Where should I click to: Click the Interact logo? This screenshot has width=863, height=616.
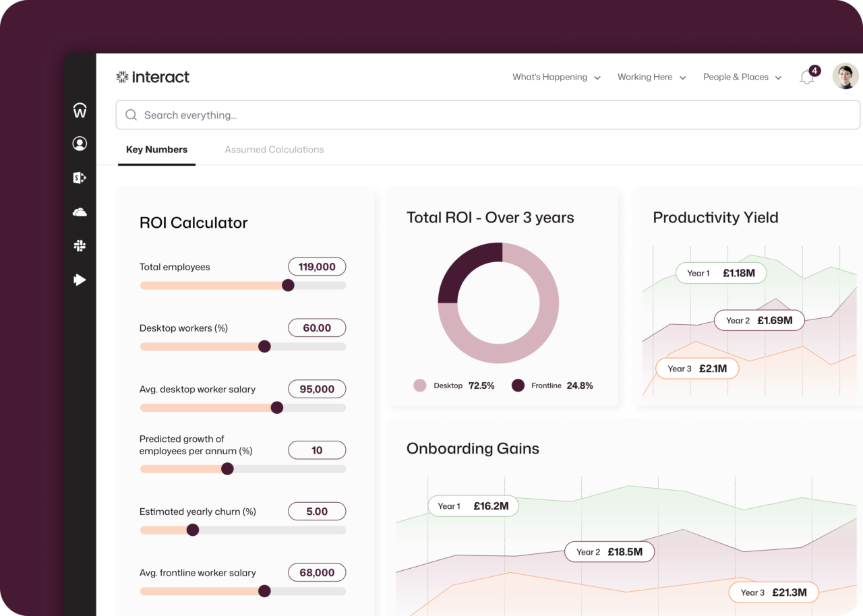pyautogui.click(x=153, y=77)
